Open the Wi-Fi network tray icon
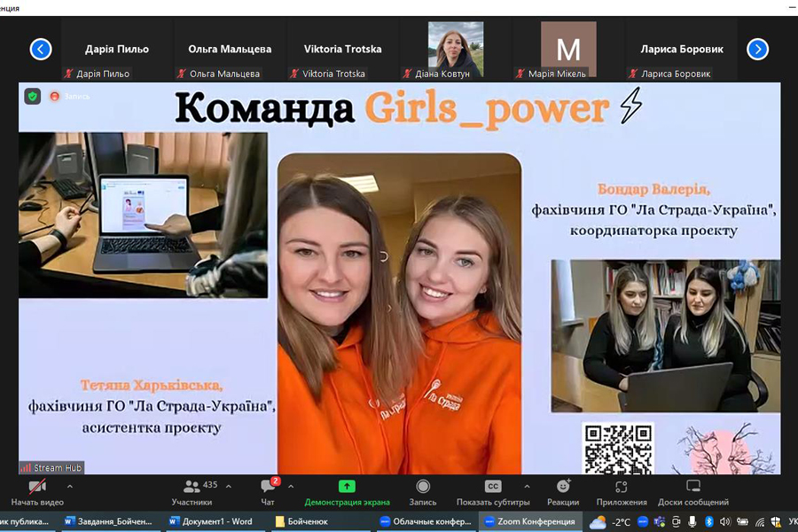Viewport: 798px width, 532px height. click(760, 522)
